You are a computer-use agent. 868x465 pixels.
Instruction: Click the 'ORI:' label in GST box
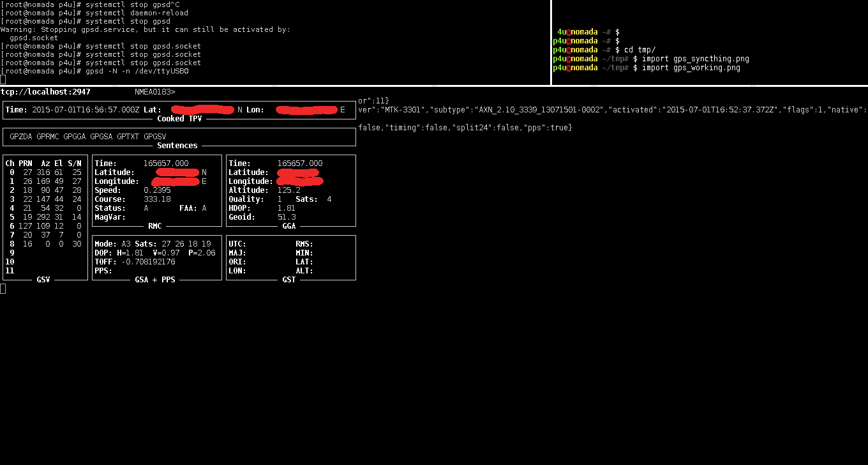[237, 262]
